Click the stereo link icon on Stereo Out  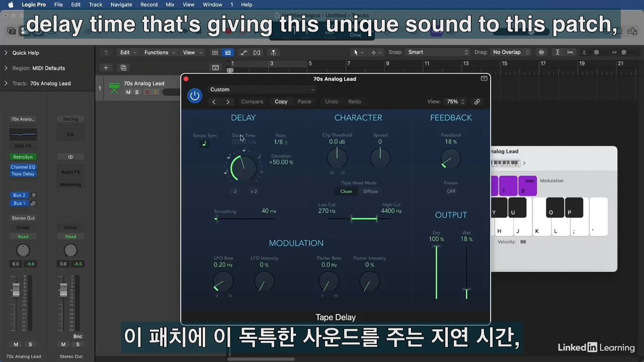point(70,157)
